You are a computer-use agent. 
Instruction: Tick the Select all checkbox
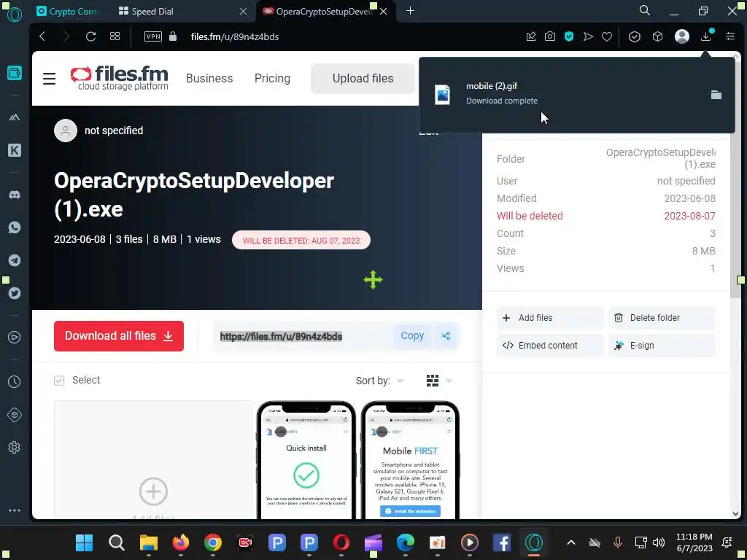point(59,381)
